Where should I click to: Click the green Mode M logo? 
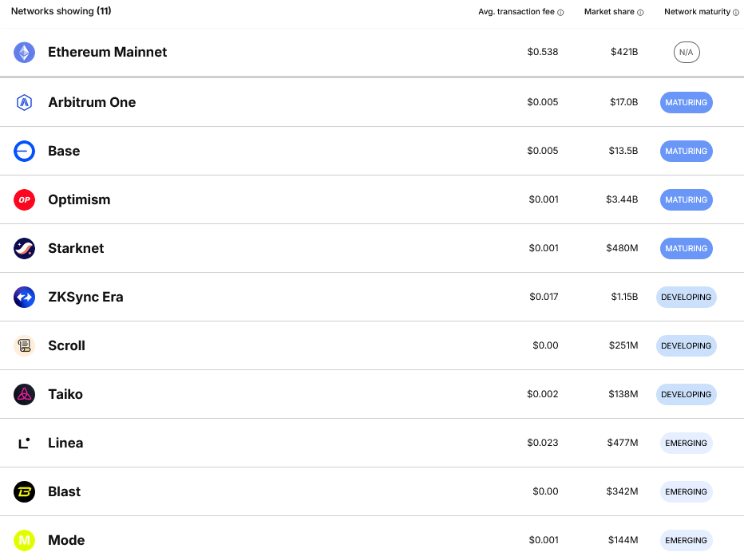(x=24, y=541)
